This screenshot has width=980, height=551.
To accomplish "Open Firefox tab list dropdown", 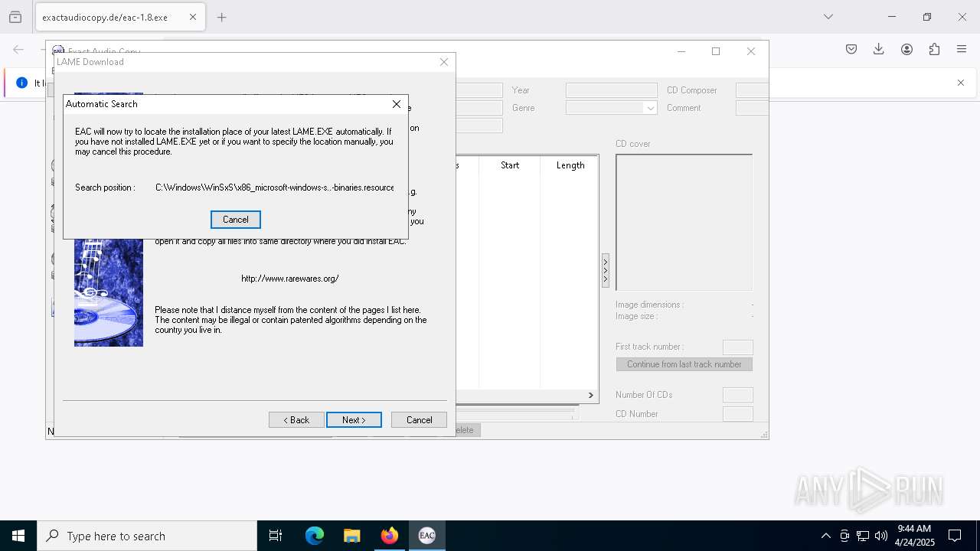I will 828,17.
